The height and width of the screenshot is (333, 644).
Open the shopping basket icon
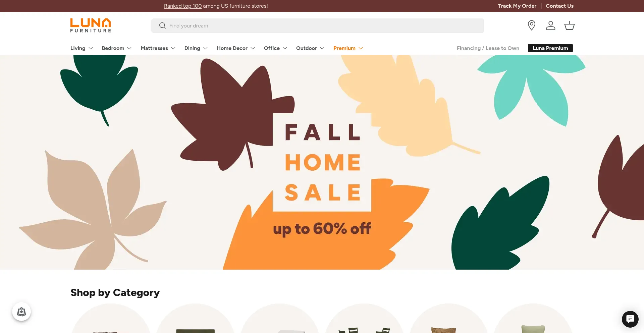pyautogui.click(x=569, y=25)
